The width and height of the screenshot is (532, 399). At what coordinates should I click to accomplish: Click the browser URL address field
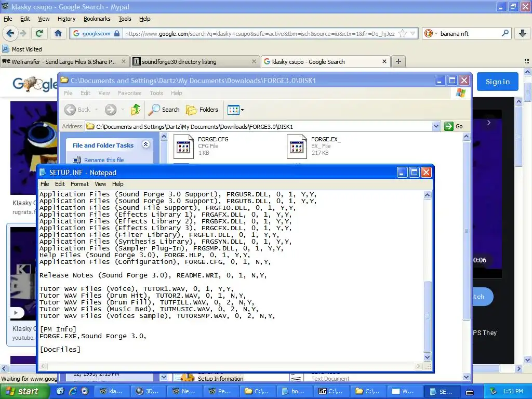click(260, 33)
